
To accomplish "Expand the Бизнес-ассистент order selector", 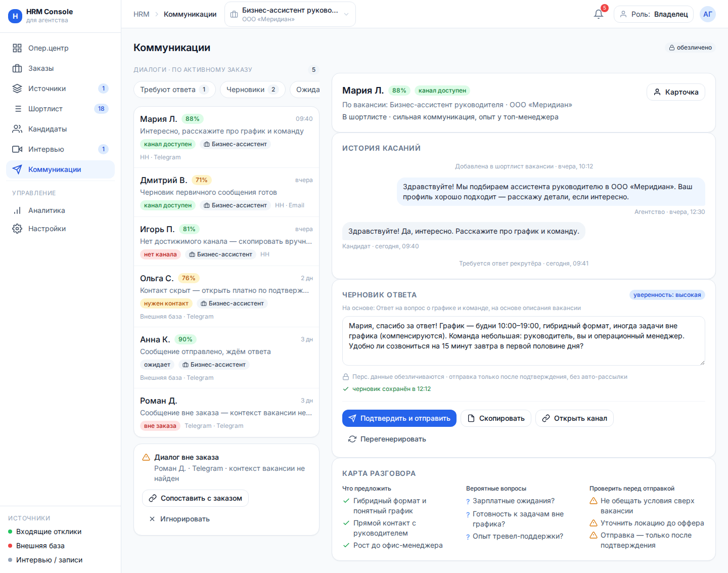I will (x=290, y=14).
